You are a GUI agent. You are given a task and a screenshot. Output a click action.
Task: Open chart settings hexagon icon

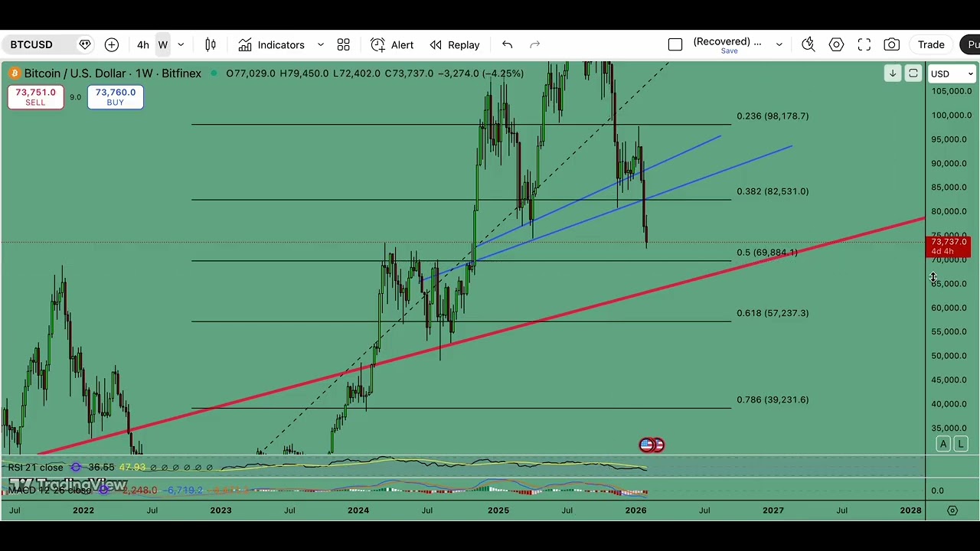(x=837, y=44)
